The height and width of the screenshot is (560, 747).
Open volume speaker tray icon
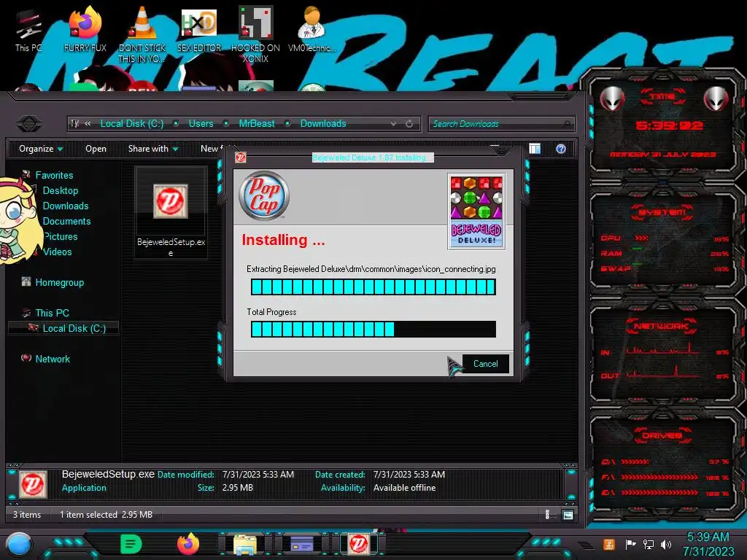tap(666, 544)
